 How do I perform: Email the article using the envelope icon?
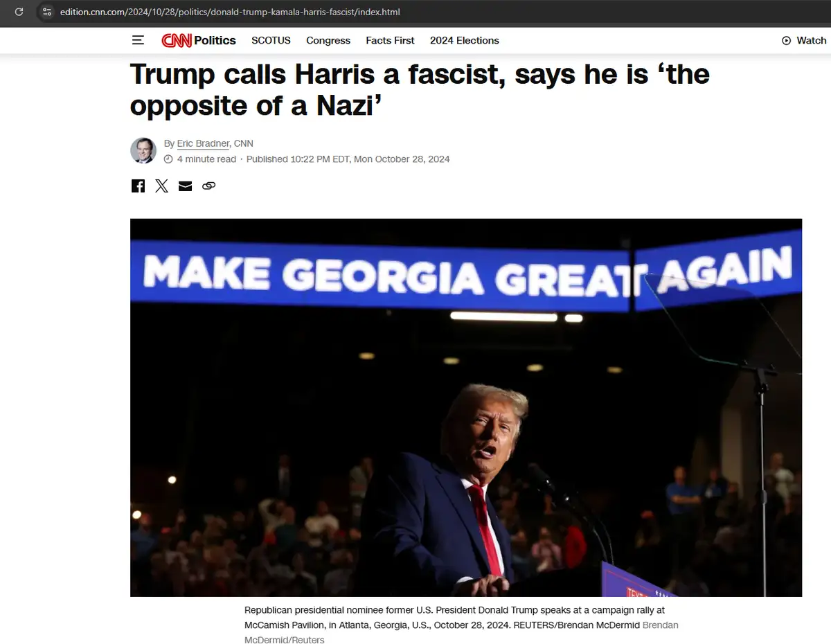coord(185,186)
